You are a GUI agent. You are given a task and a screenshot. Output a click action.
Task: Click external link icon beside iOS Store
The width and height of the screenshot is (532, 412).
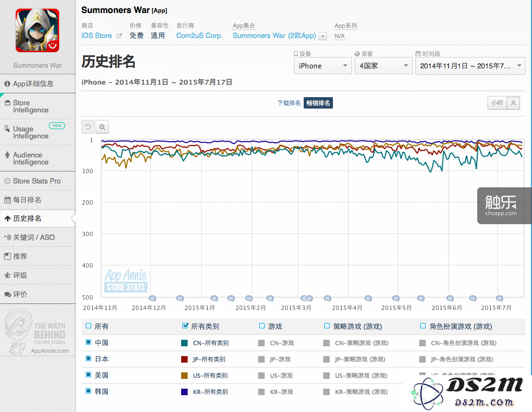click(119, 36)
